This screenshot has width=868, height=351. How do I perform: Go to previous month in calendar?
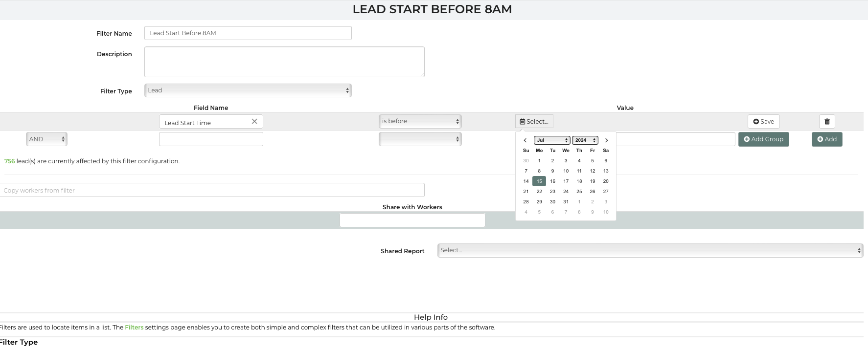(525, 140)
